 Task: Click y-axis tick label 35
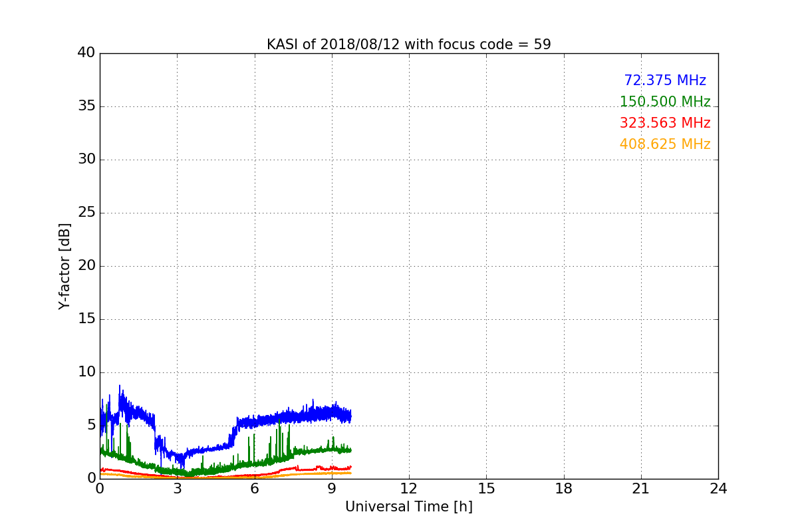pyautogui.click(x=86, y=106)
